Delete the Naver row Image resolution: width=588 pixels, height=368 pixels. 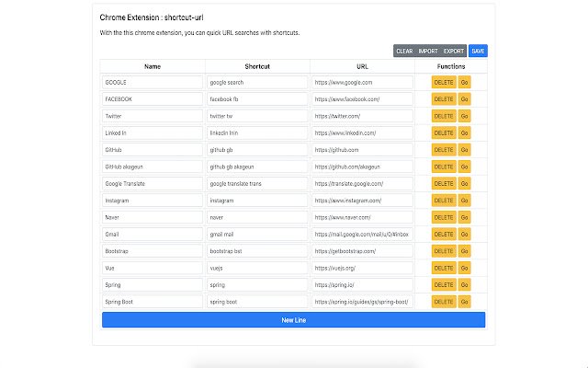444,217
